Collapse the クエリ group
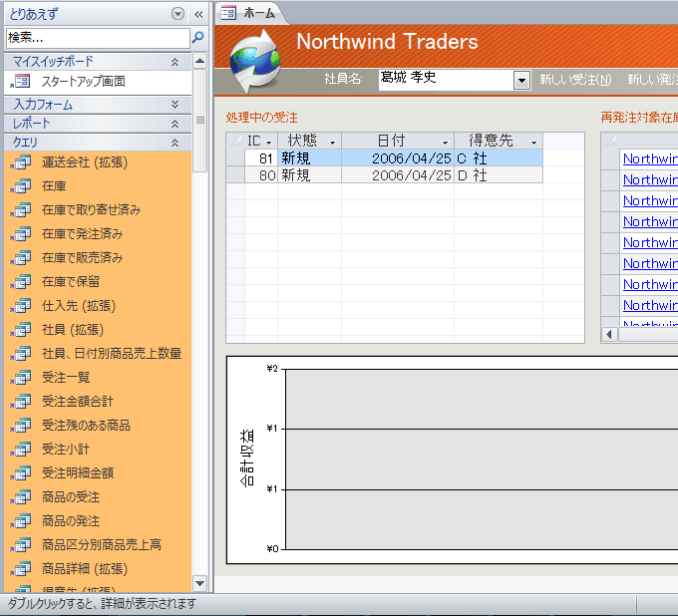 (174, 143)
